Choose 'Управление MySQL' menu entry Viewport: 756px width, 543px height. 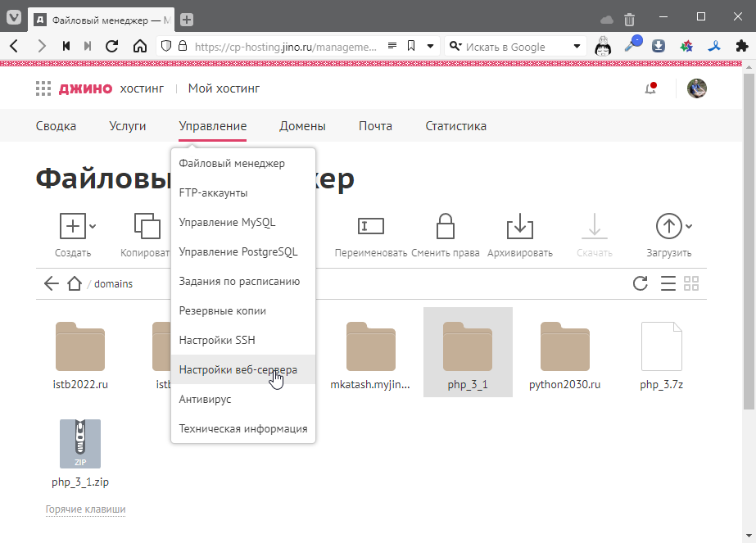(227, 223)
